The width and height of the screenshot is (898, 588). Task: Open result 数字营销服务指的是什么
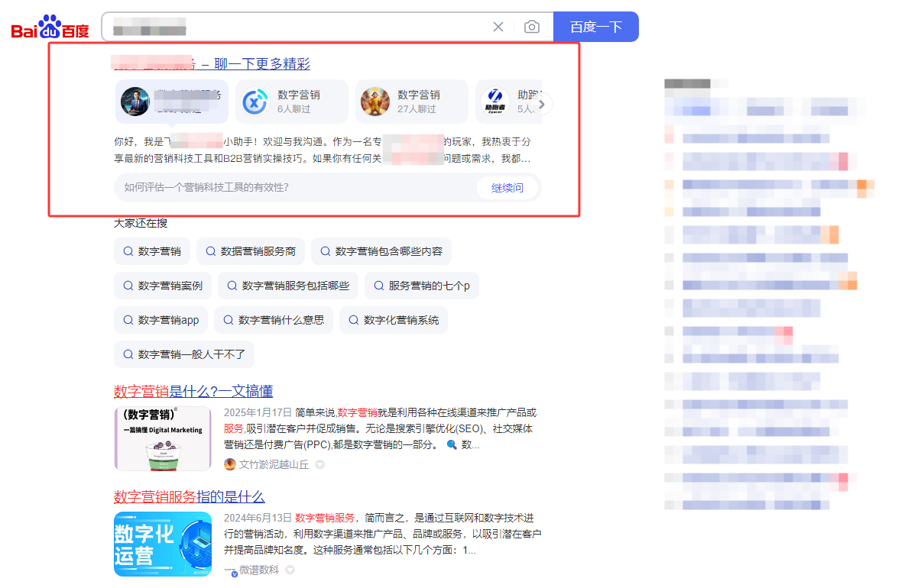pyautogui.click(x=189, y=496)
